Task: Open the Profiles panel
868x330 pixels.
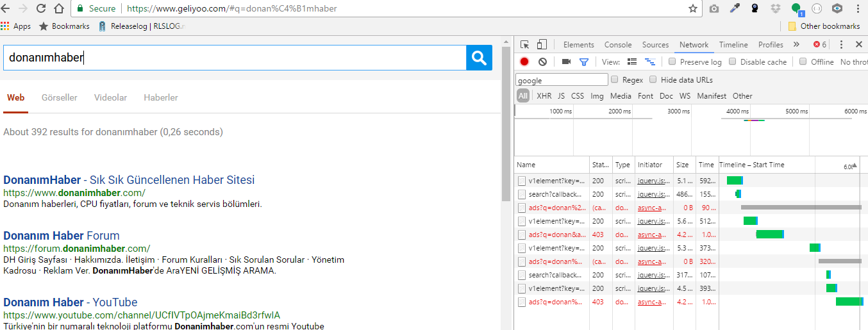Action: coord(771,45)
